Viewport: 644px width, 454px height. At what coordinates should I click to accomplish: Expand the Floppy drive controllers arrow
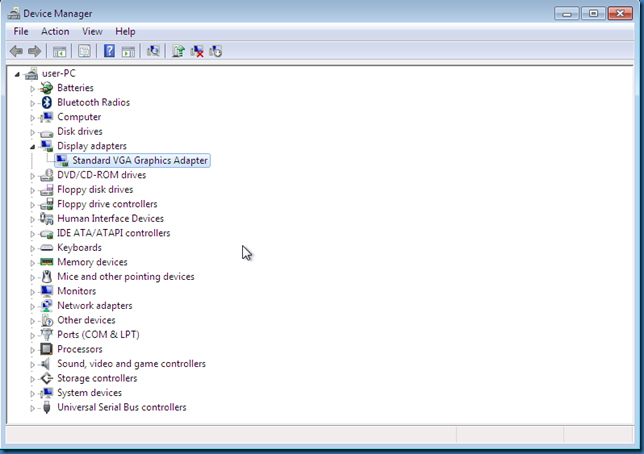(32, 205)
